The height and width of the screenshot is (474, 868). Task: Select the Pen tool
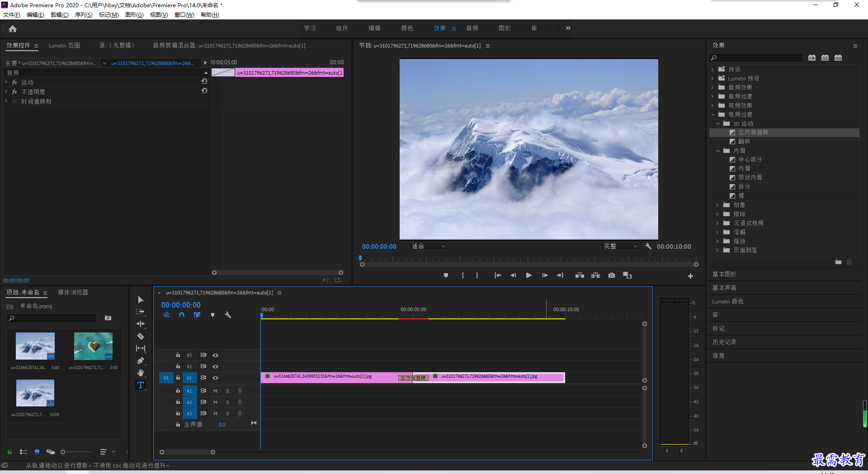pos(141,360)
